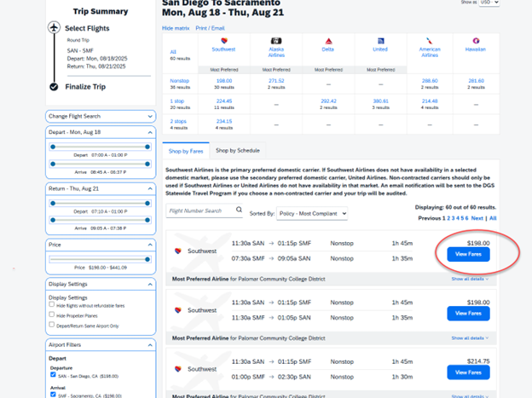532x398 pixels.
Task: Select Delta 1 stop 292.42 cell
Action: [x=328, y=101]
